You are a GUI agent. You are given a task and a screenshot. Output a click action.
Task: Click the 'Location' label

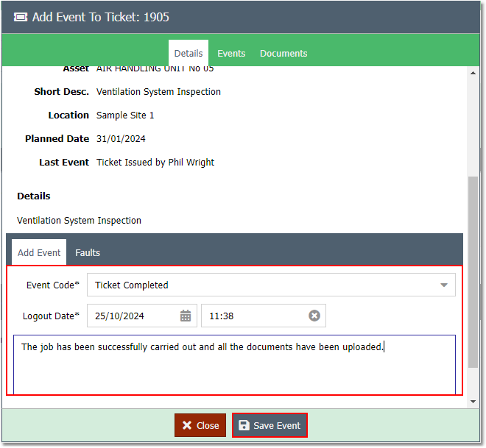click(68, 115)
